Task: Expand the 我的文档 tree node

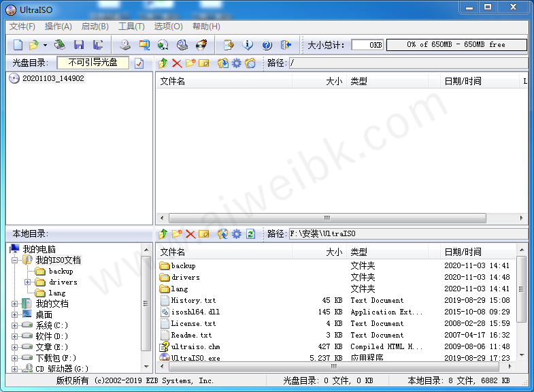Action: [x=15, y=304]
